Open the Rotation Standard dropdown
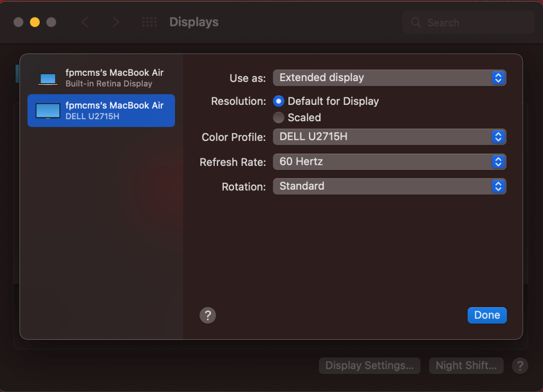The image size is (543, 392). (x=390, y=186)
